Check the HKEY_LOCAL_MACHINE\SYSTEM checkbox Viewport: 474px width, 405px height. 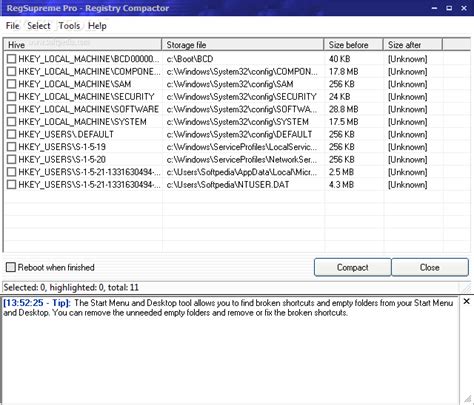tap(11, 122)
